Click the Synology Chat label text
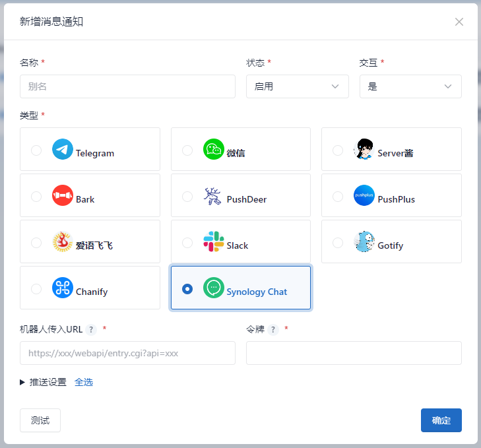Screen dimensions: 481x448 tap(257, 292)
